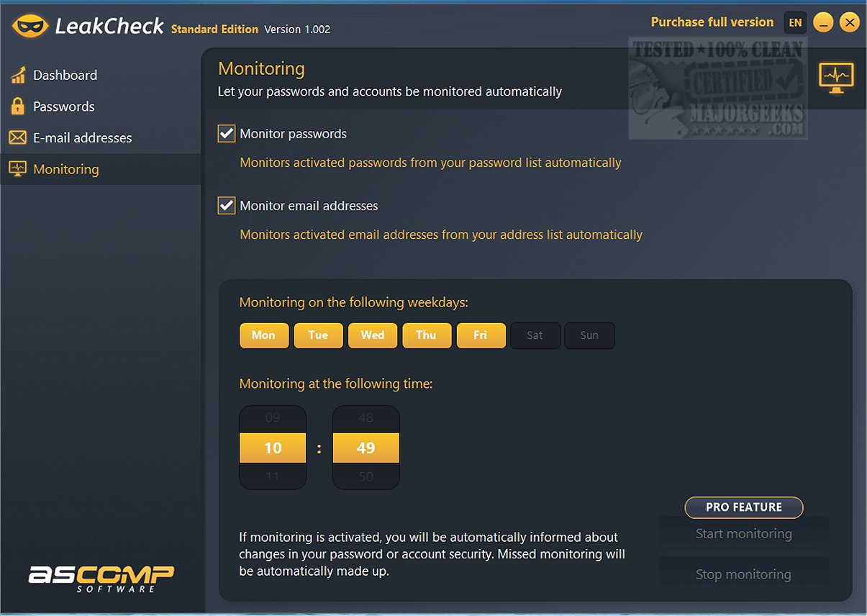Click the Version 1.002 text

[297, 30]
